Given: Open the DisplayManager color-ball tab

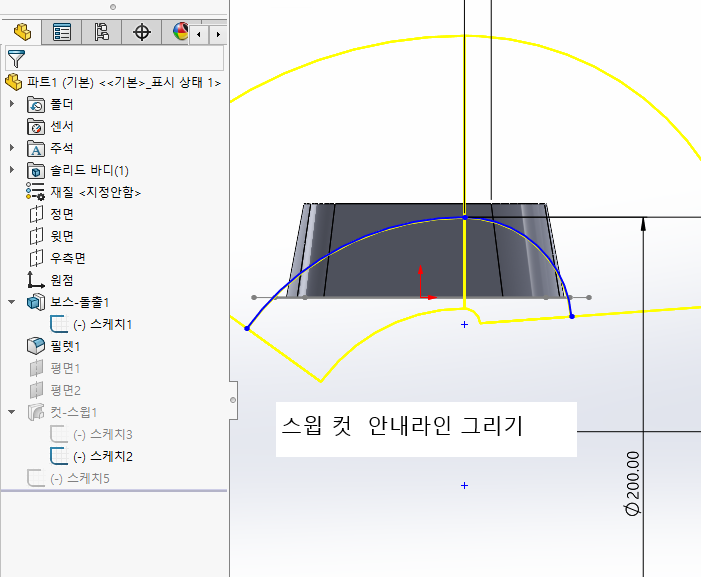Looking at the screenshot, I should click(180, 32).
